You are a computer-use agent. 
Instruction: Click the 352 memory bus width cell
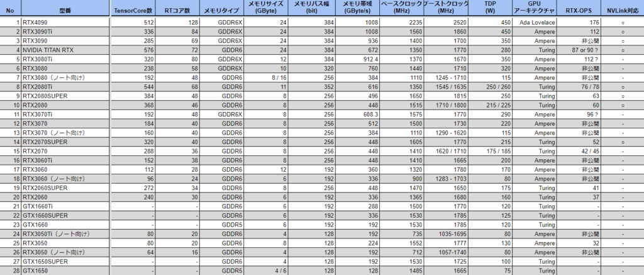[311, 87]
